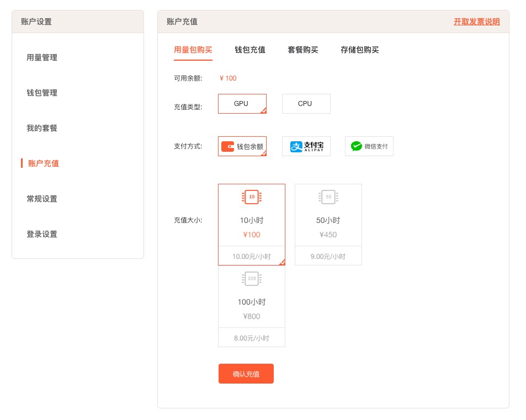Click the 100-hour chip icon

(252, 279)
